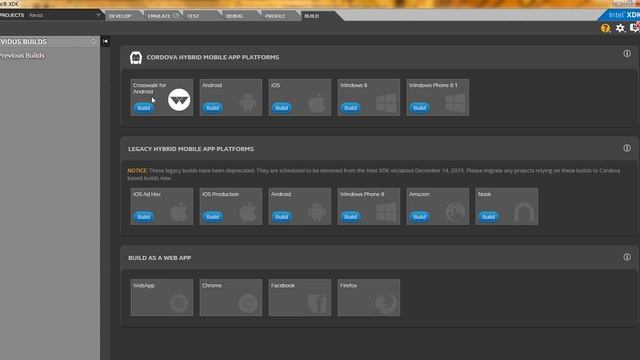Refresh the Previous Builds panel header icon
The image size is (640, 360).
pyautogui.click(x=93, y=41)
